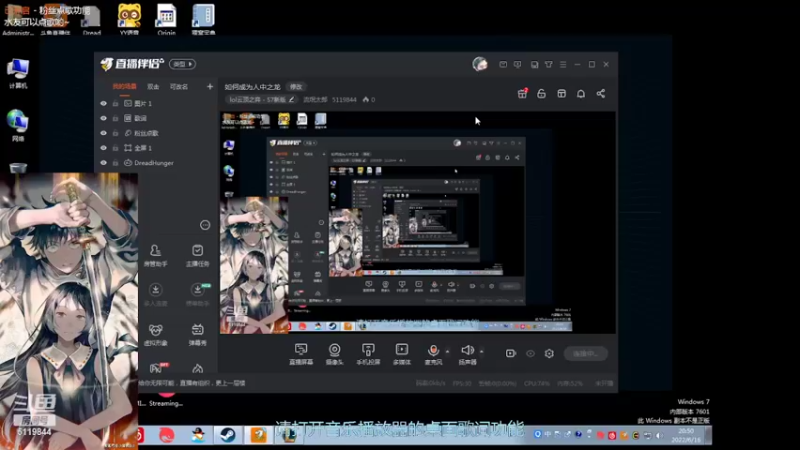
Task: Toggle the lock on the DreadHunger source
Action: point(116,163)
